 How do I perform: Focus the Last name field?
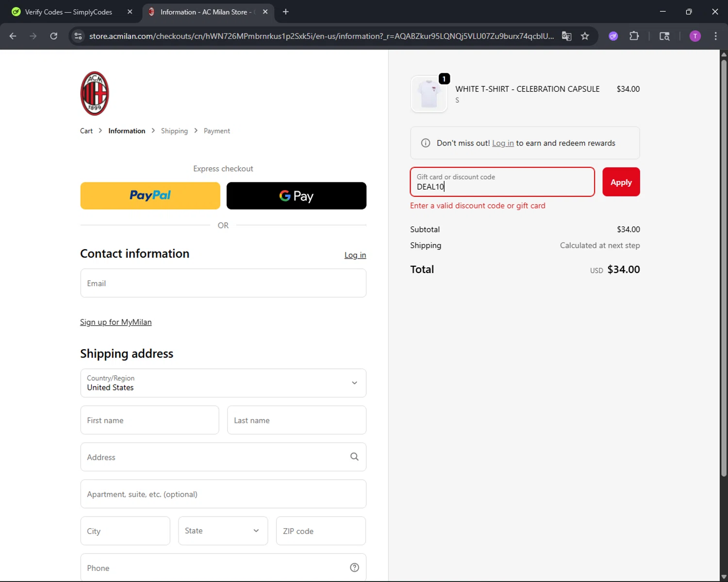[x=297, y=420]
